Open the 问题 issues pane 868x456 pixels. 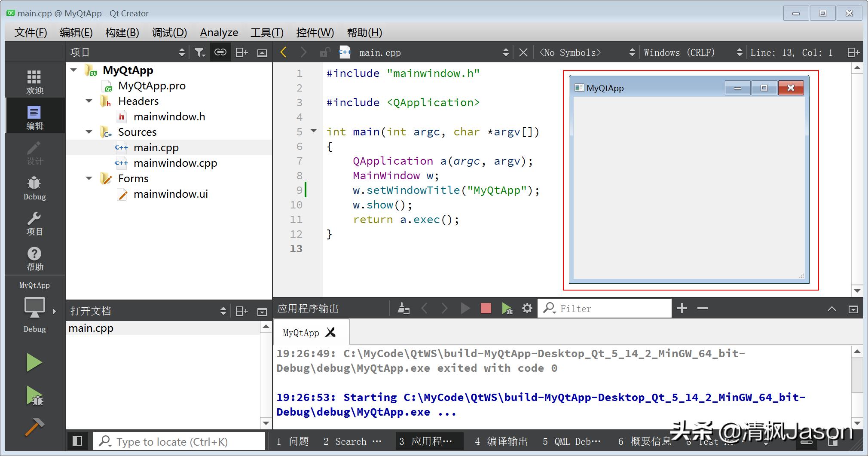293,441
